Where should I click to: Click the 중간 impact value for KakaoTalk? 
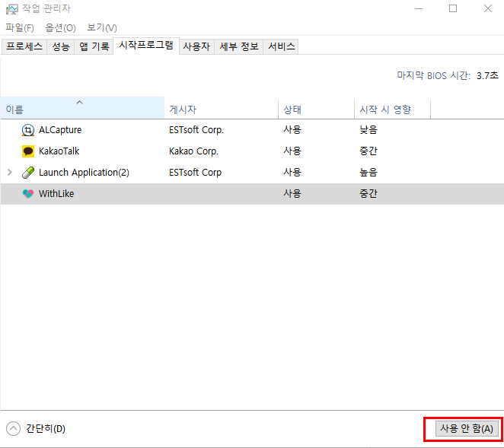tap(368, 151)
